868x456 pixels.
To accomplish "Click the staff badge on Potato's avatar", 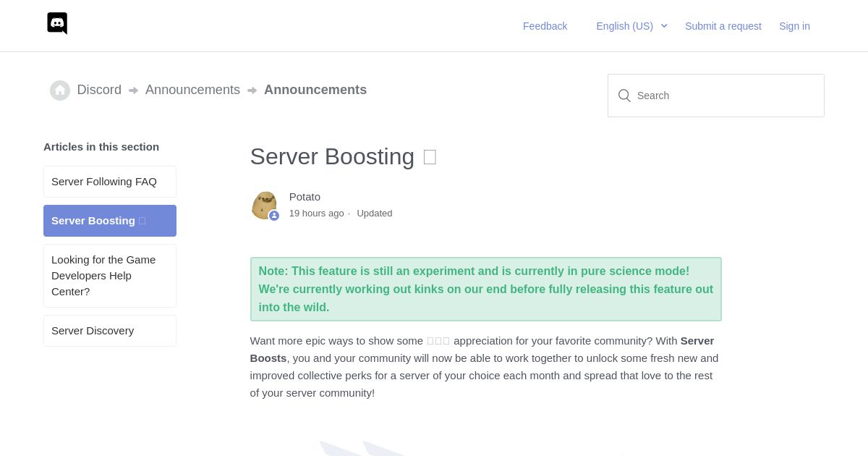I will coord(274,216).
